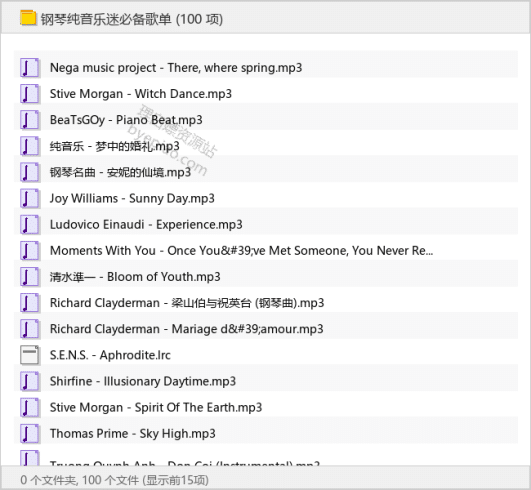The width and height of the screenshot is (531, 490).
Task: Select music icon beside Mariage d'amour file
Action: 30,329
